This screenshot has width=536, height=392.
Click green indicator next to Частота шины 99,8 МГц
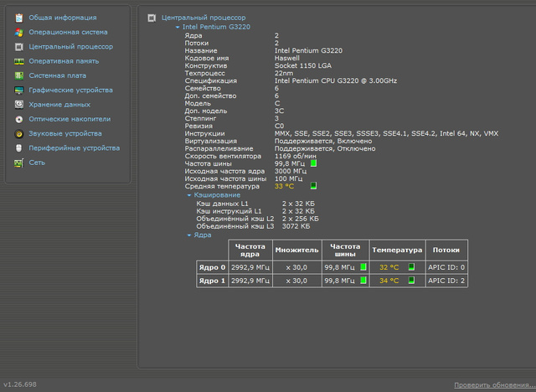313,163
